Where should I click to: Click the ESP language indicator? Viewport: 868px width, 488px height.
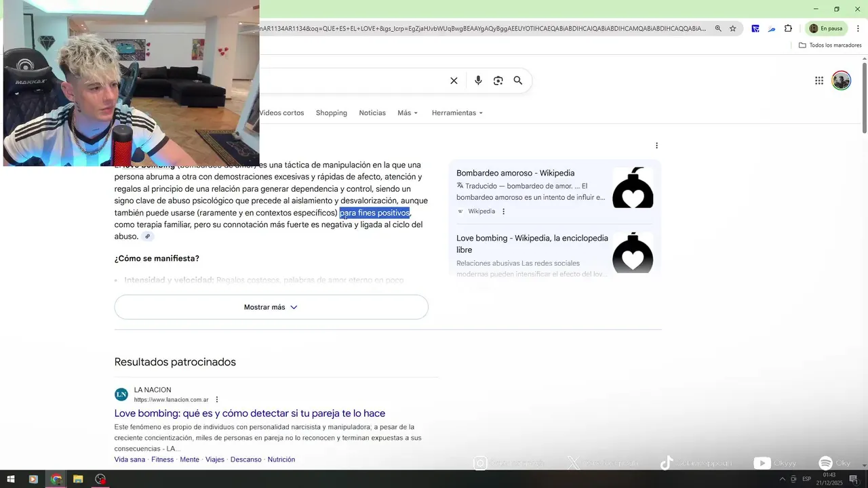coord(806,479)
